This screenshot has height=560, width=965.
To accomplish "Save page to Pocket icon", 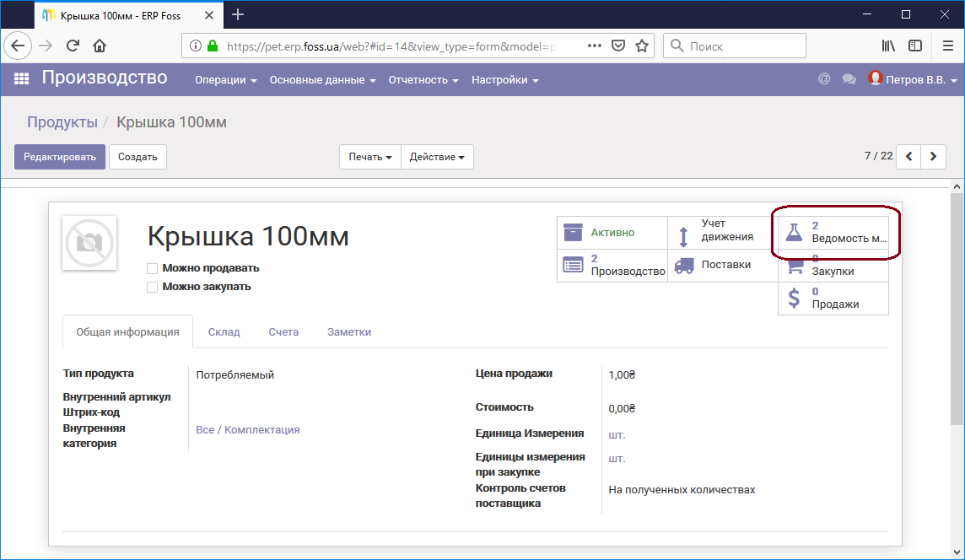I will (x=618, y=46).
